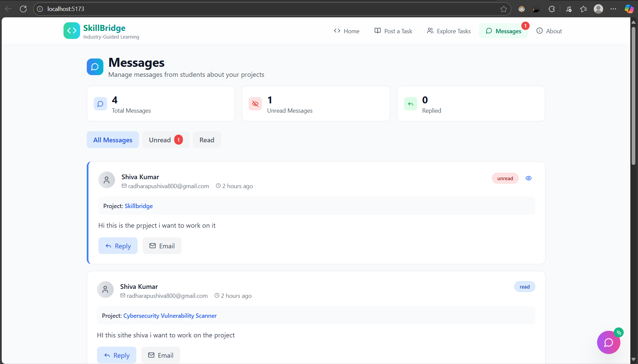Open Copilot from the browser toolbar
Viewport: 638px width, 364px height.
629,9
